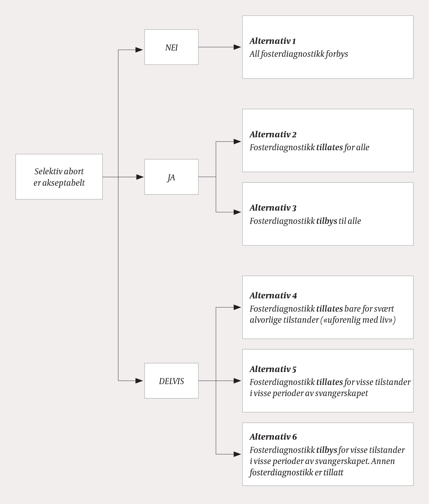
Task: Click the arrowhead pointing to Alternativ 1
Action: 237,47
